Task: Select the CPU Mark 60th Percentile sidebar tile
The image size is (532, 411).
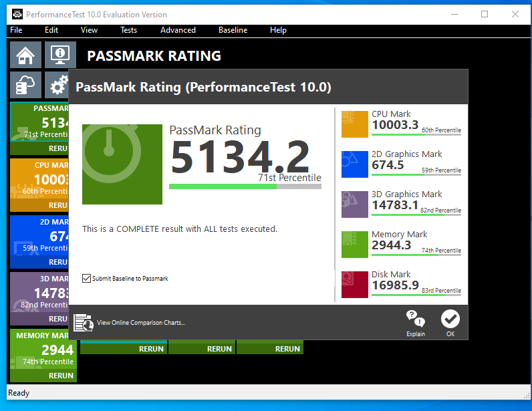Action: point(39,179)
